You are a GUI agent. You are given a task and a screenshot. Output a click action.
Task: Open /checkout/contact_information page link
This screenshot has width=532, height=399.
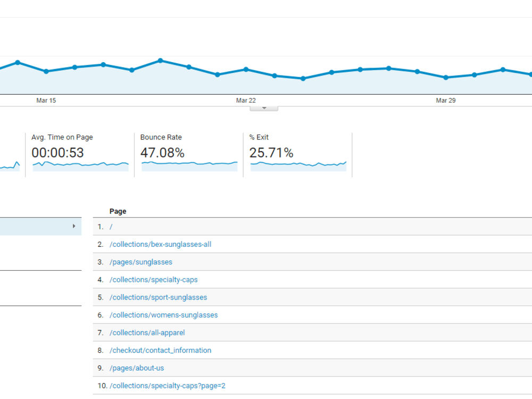(160, 350)
